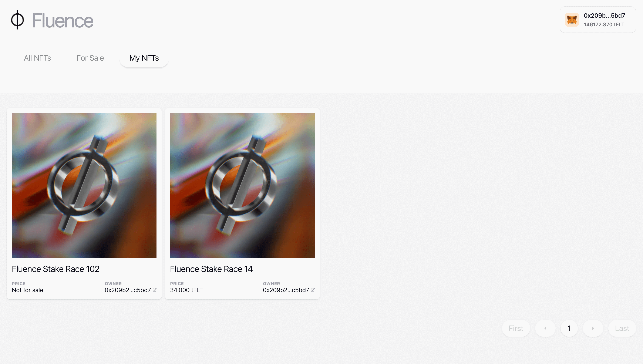
Task: Click the 34.000 tFLT price label
Action: [186, 290]
